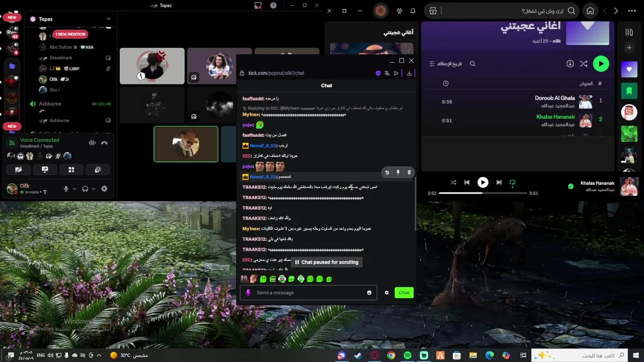
Task: Go to previous track in Spotify
Action: pos(467,183)
